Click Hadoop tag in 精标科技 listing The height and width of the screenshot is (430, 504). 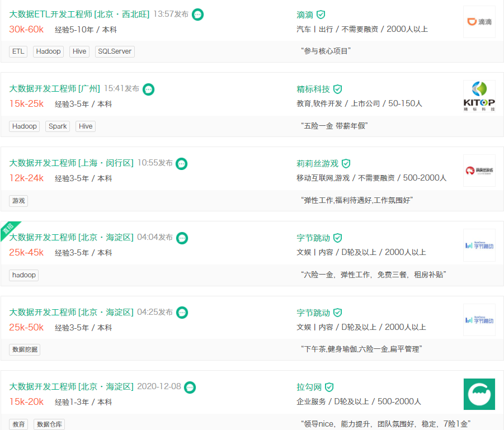(x=25, y=126)
